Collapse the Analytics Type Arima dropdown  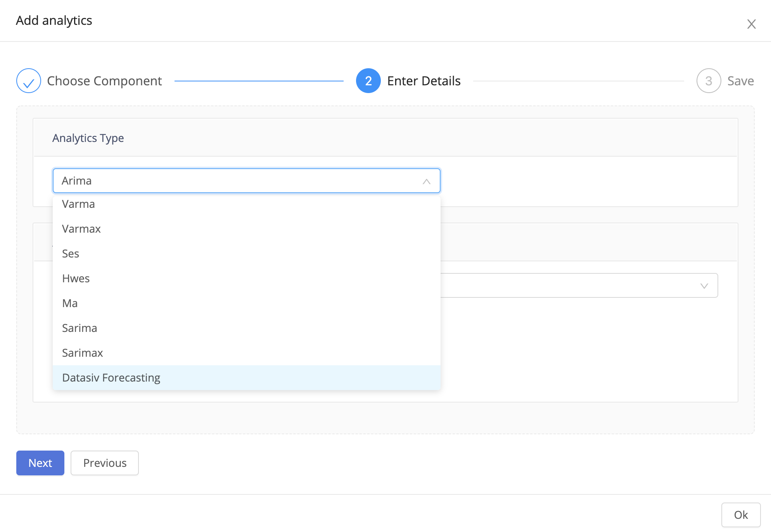tap(247, 181)
